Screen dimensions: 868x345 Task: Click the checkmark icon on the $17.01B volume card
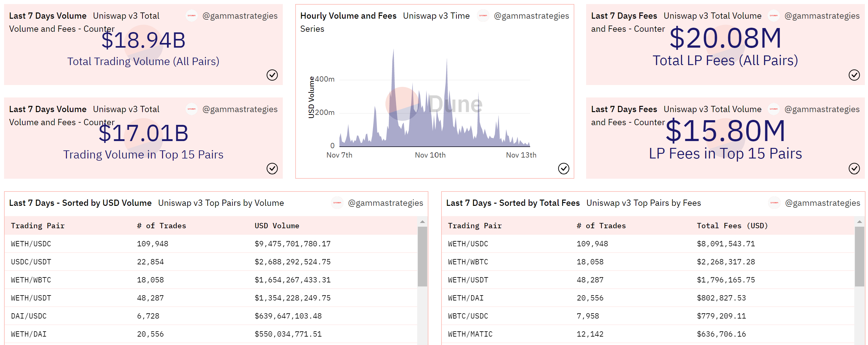click(x=272, y=168)
